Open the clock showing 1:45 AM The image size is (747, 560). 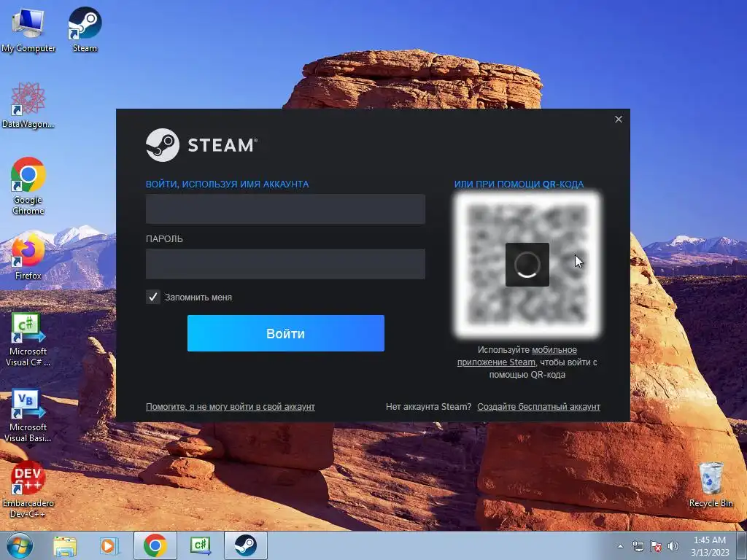[x=710, y=546]
